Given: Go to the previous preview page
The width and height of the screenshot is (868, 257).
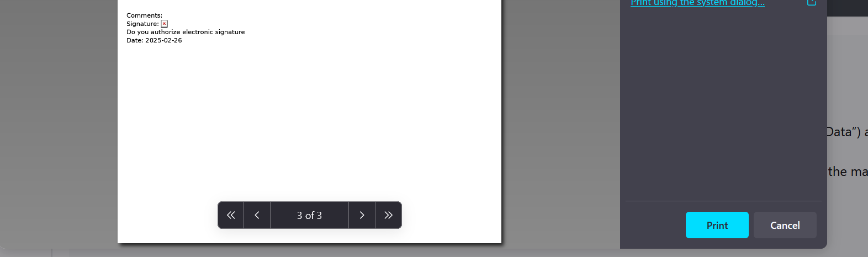Looking at the screenshot, I should point(257,215).
